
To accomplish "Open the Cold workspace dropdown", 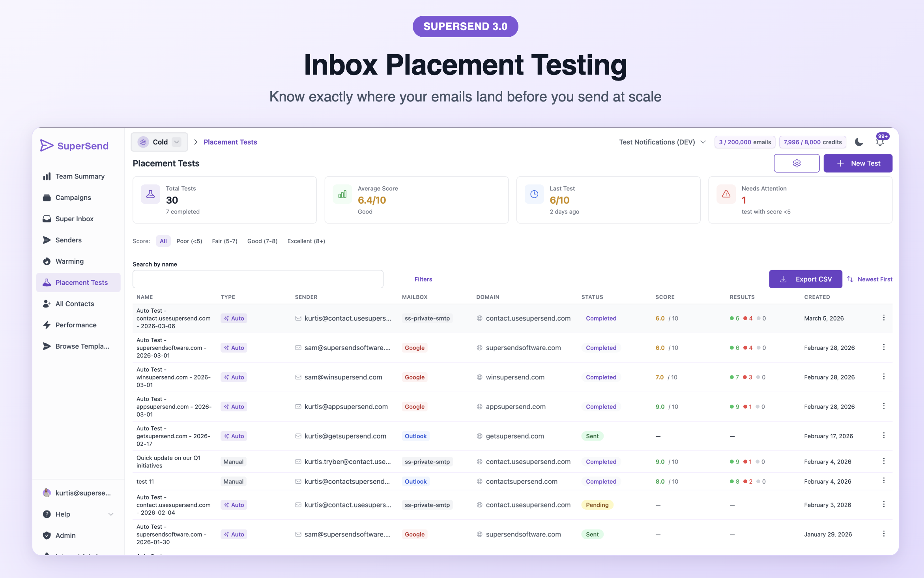I will click(x=159, y=142).
